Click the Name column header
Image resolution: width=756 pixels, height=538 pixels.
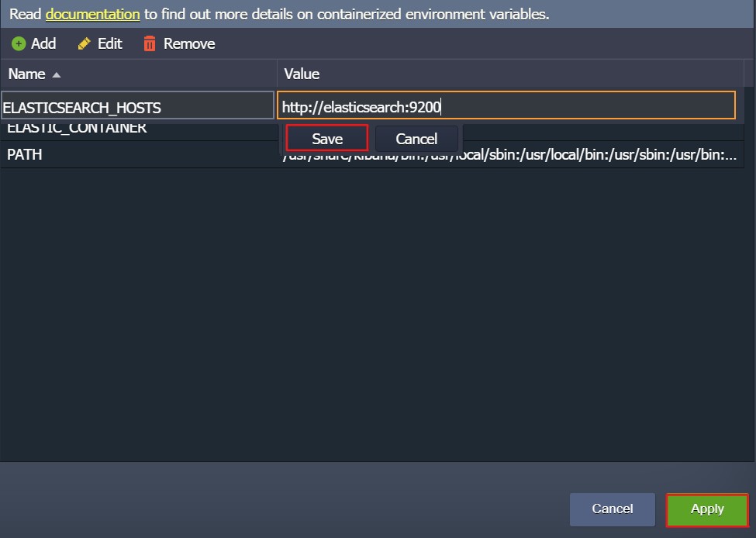[x=138, y=74]
